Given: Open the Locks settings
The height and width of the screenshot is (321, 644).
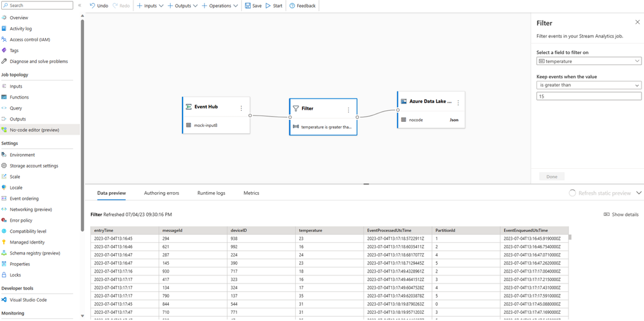Looking at the screenshot, I should [x=15, y=275].
